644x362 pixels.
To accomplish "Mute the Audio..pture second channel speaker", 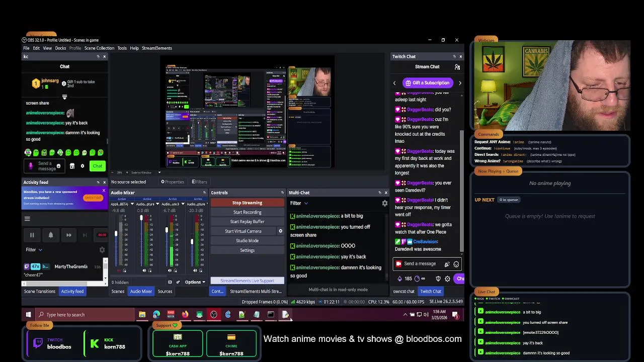I will point(144,270).
